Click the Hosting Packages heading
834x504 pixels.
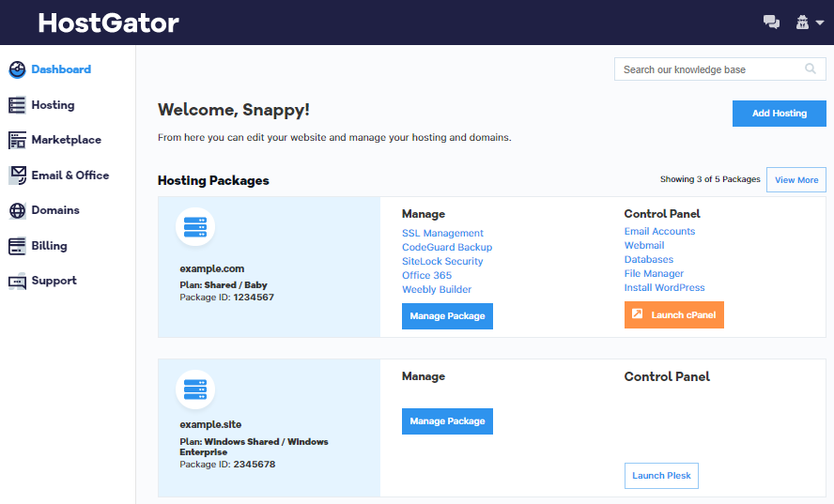pyautogui.click(x=213, y=181)
